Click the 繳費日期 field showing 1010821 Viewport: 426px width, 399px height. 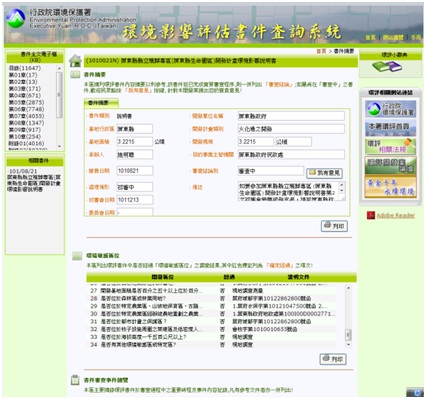click(135, 171)
